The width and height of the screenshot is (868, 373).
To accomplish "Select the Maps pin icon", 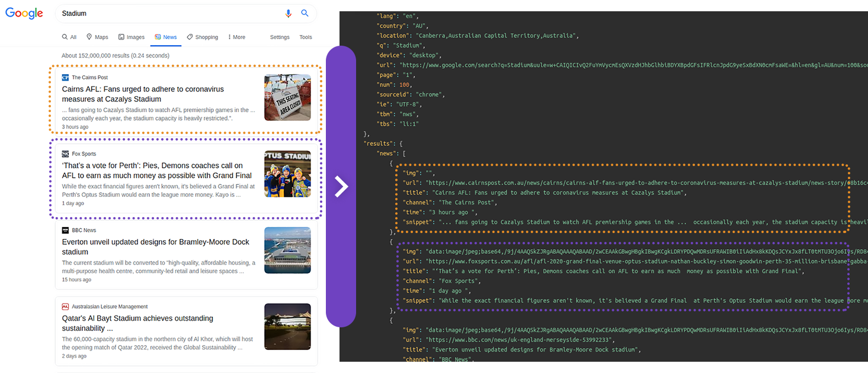I will click(x=89, y=37).
